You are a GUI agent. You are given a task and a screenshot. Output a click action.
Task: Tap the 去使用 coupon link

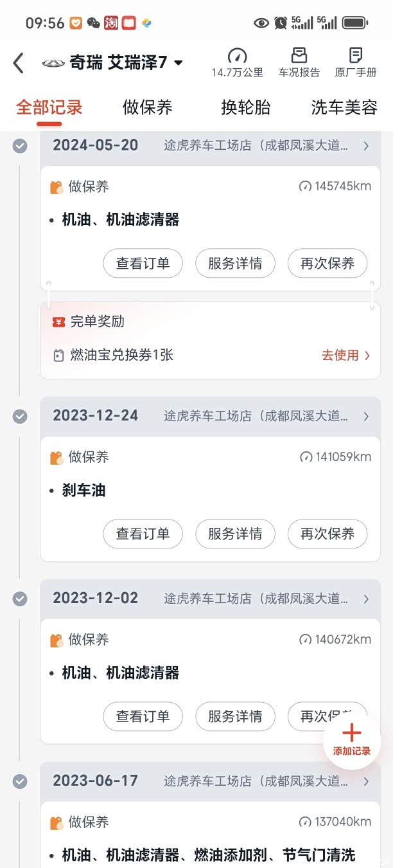pyautogui.click(x=345, y=355)
